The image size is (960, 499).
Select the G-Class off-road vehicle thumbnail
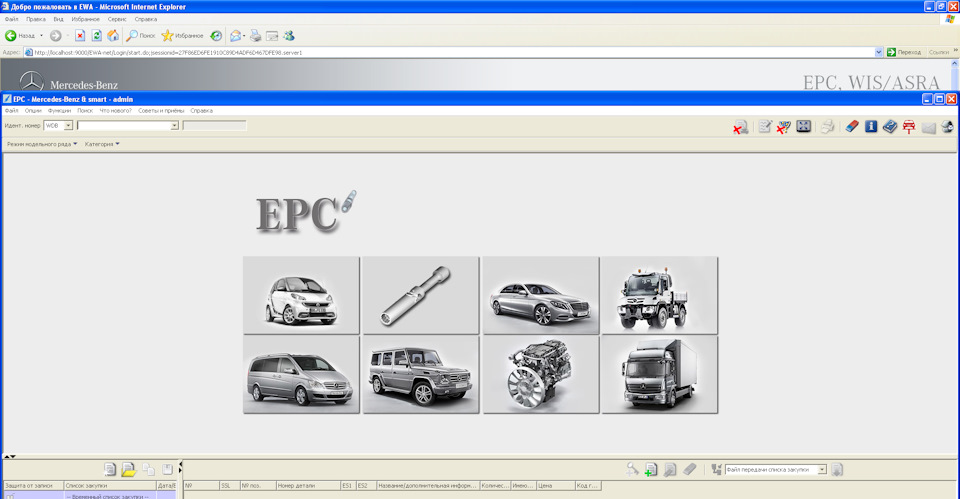tap(421, 375)
